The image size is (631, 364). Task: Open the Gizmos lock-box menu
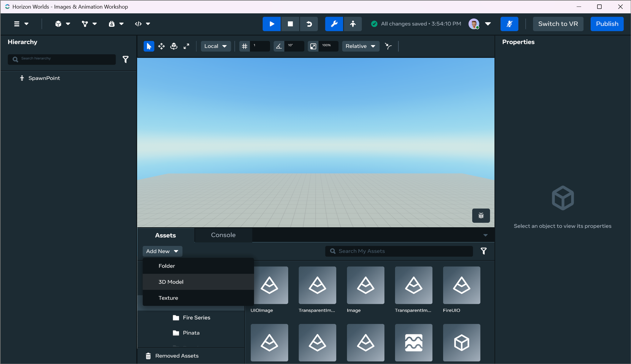coord(116,24)
